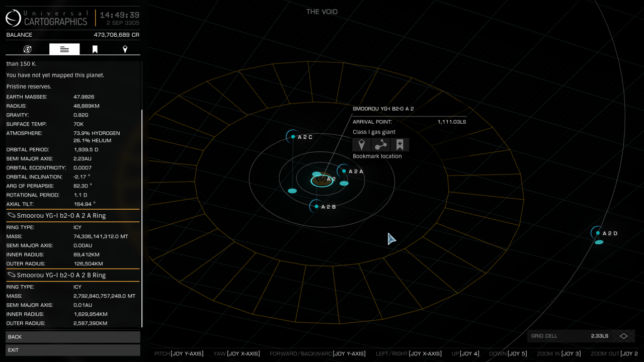Click the ARRIVAL POINT 1,111.03LS value

(x=452, y=122)
